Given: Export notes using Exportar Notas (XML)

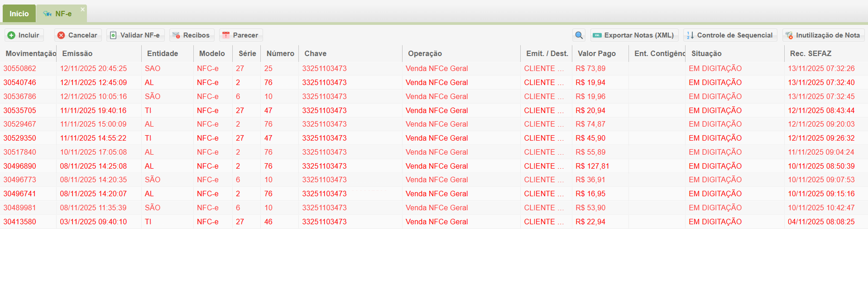Looking at the screenshot, I should click(634, 35).
